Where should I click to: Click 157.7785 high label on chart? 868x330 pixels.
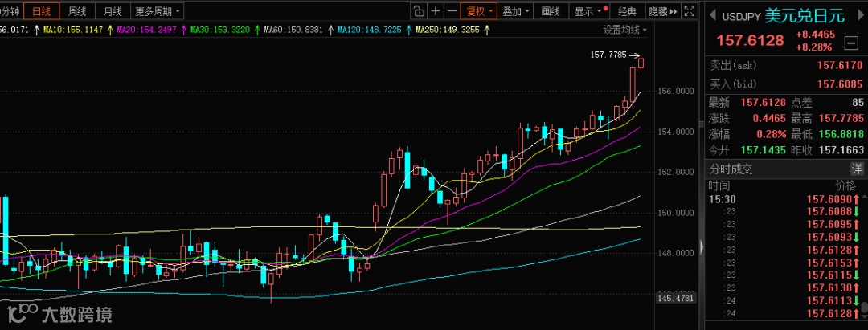click(608, 55)
